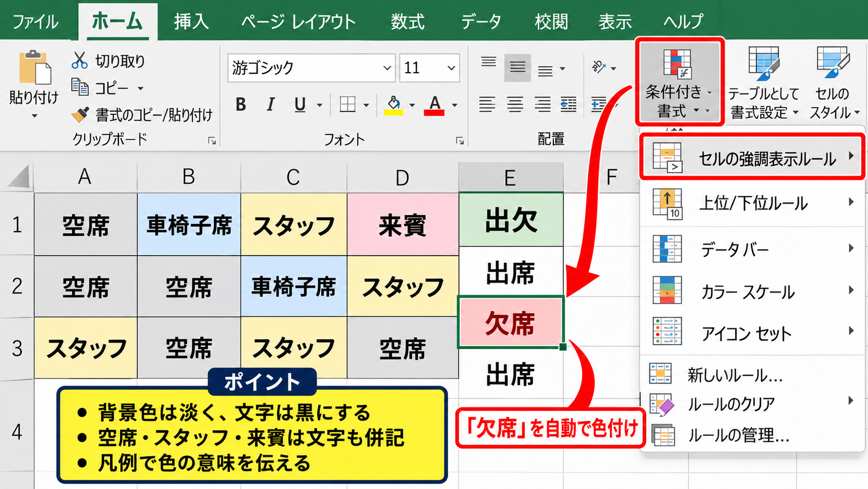Click the text orientation icon
Image resolution: width=868 pixels, height=489 pixels.
point(599,67)
